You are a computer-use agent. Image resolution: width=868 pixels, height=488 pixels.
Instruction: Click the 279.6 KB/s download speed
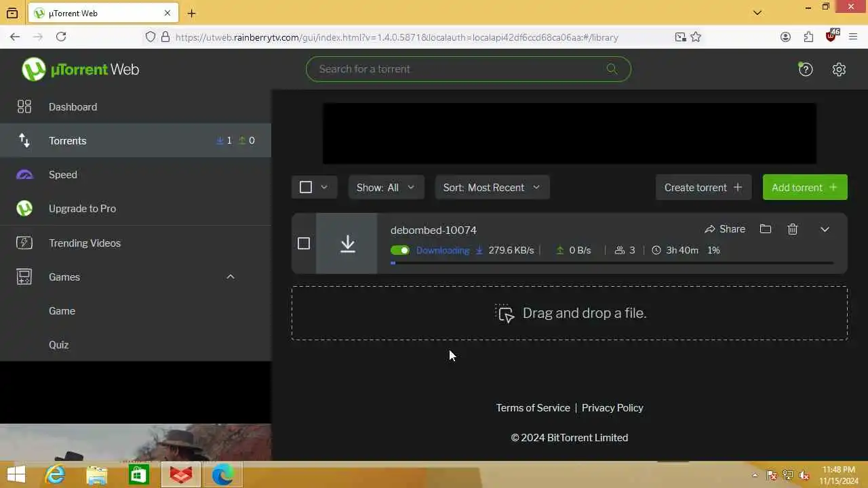511,250
